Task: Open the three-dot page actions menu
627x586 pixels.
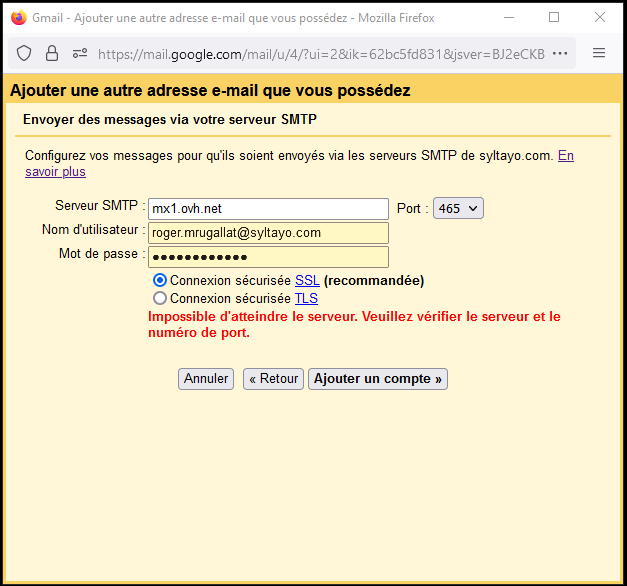Action: tap(560, 53)
